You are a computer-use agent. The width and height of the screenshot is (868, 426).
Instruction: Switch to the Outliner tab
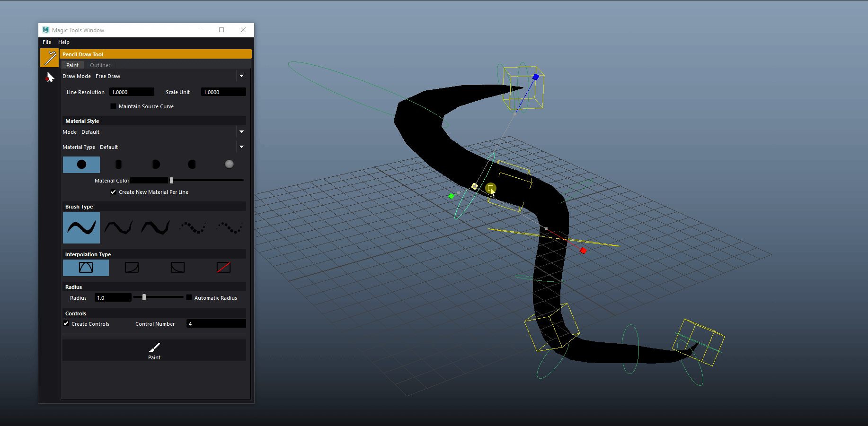pos(100,65)
